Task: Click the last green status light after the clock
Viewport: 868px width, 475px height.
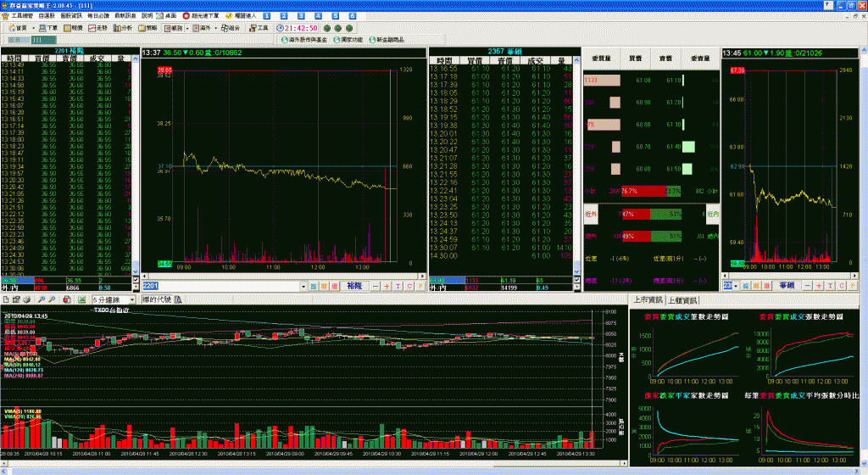Action: click(349, 28)
